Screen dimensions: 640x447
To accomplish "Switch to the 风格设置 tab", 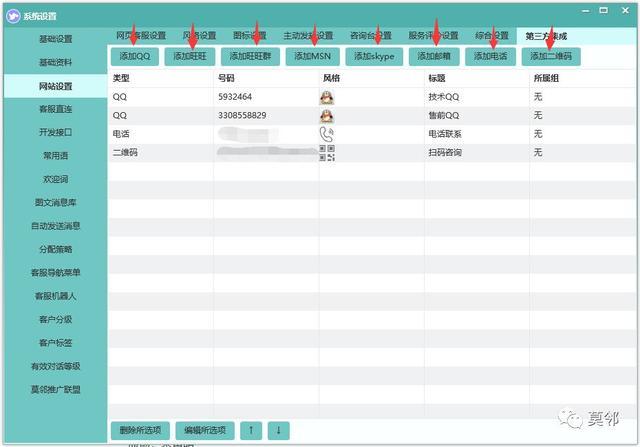I will (x=199, y=36).
